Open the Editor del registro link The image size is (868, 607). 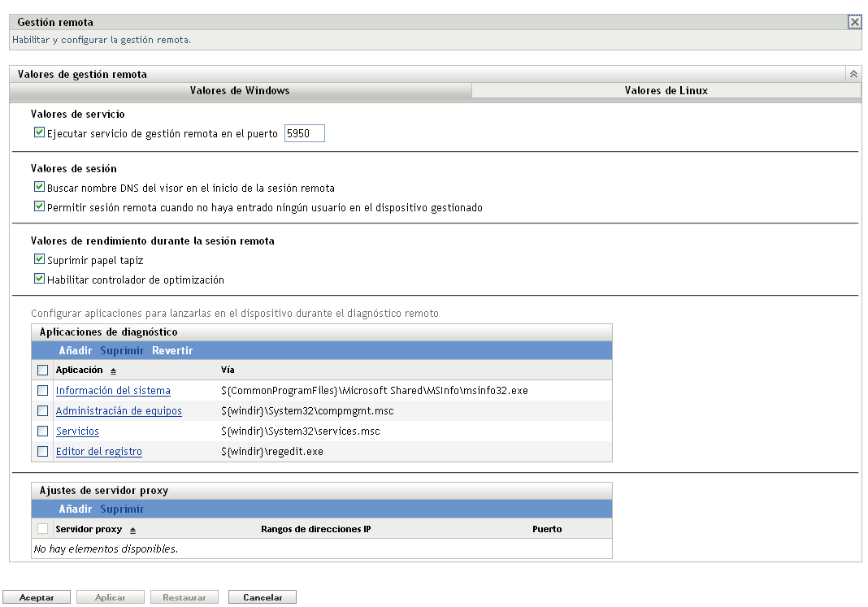point(98,451)
